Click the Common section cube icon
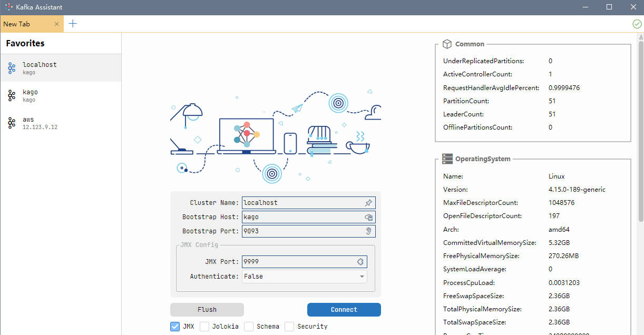The height and width of the screenshot is (335, 644). tap(447, 44)
